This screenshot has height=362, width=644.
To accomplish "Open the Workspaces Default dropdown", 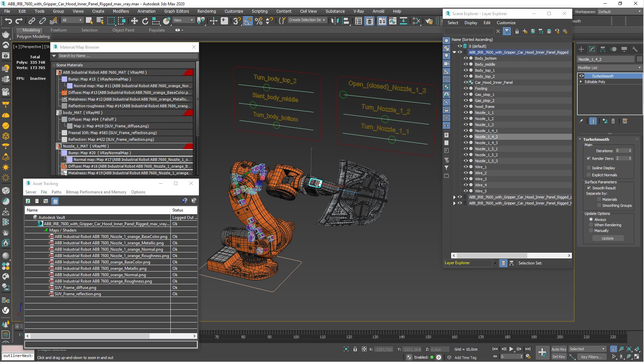I will [620, 12].
